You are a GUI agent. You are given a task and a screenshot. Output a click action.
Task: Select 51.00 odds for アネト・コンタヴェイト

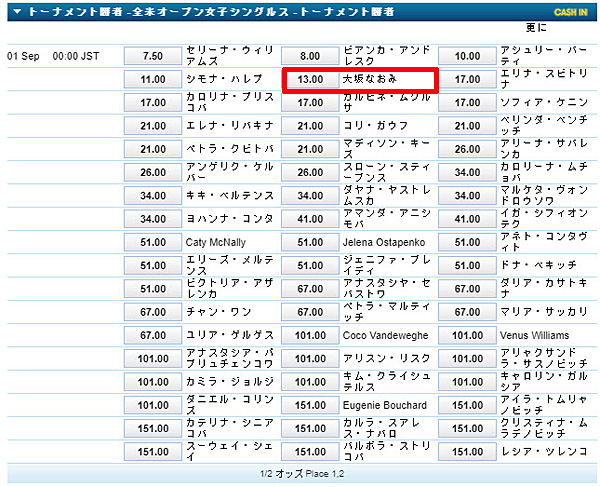(x=467, y=242)
